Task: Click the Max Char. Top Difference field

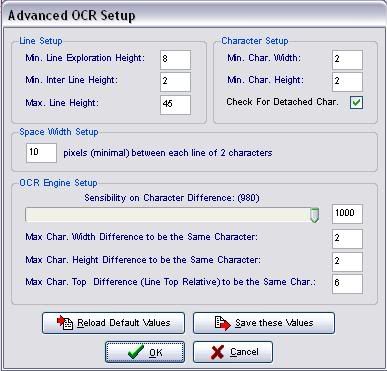Action: pyautogui.click(x=347, y=284)
